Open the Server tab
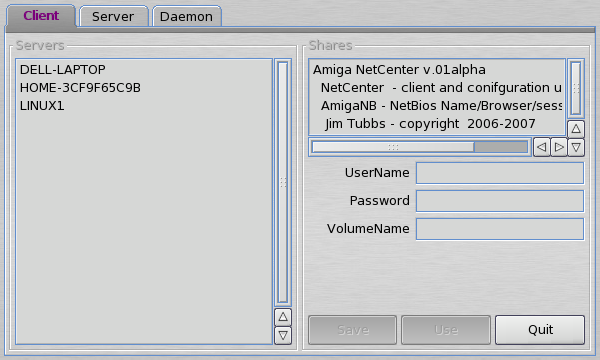This screenshot has height=360, width=600. 113,16
